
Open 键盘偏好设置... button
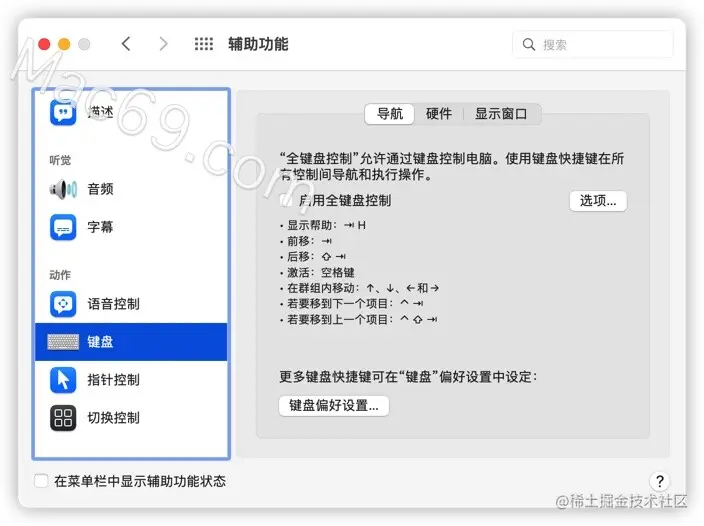tap(334, 405)
